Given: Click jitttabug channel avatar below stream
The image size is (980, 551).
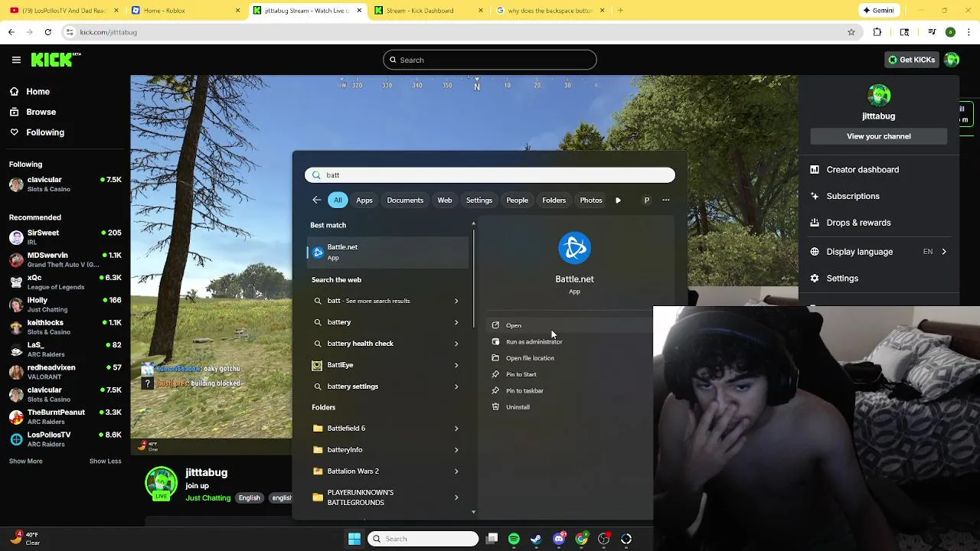Looking at the screenshot, I should (161, 483).
